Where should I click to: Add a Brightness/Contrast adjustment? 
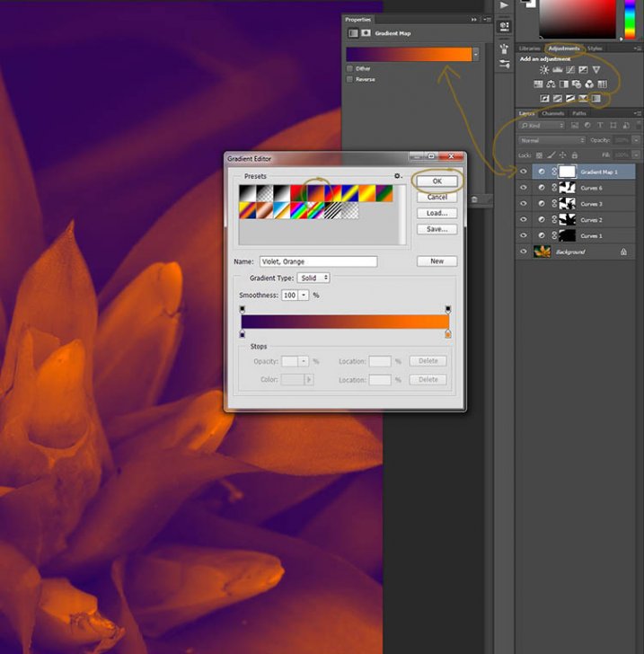(x=543, y=70)
